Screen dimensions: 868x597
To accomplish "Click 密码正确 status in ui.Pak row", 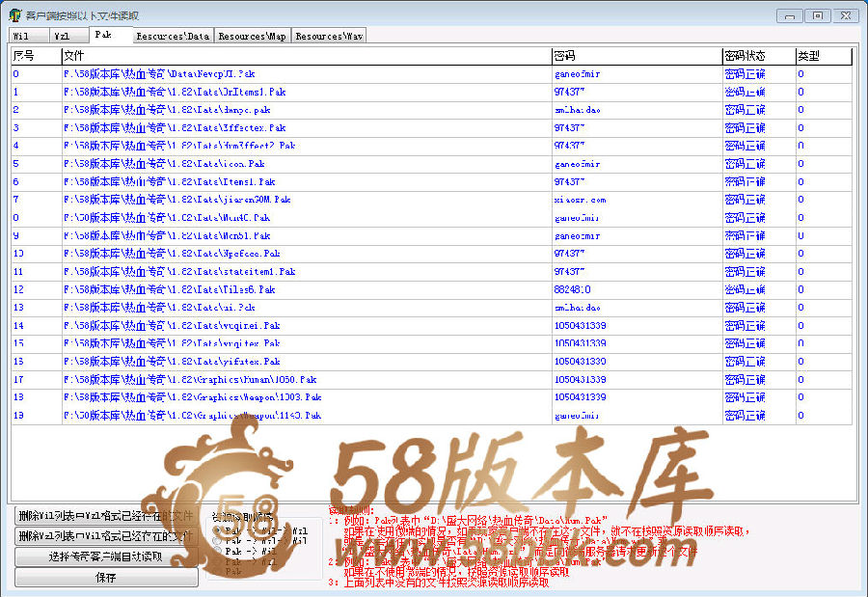I will coord(746,308).
